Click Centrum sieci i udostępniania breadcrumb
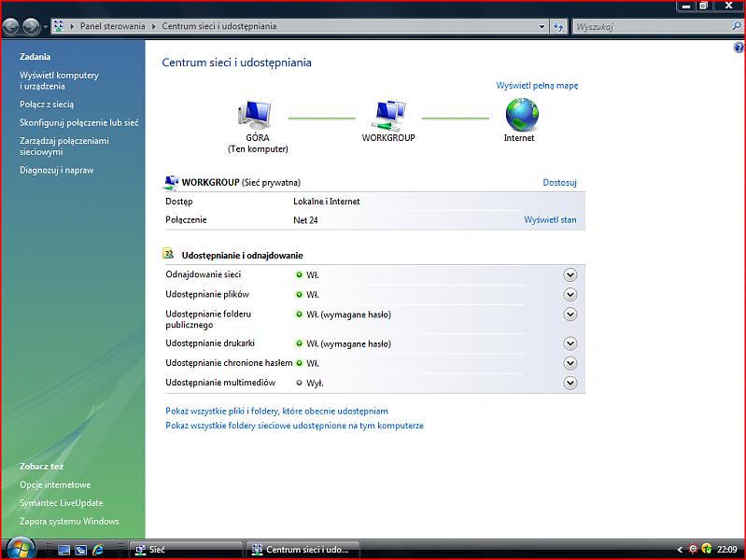This screenshot has height=560, width=746. point(218,26)
